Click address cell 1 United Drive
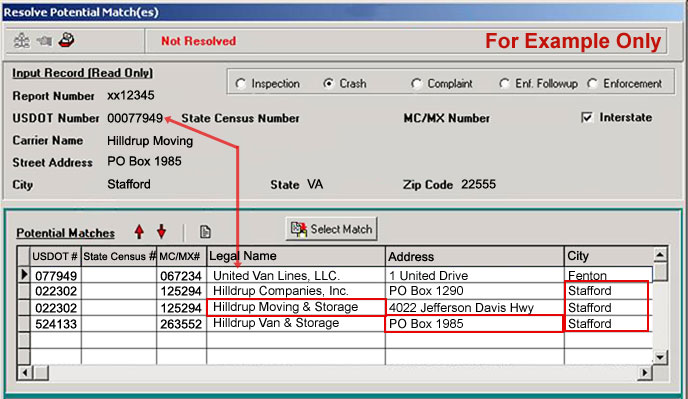The width and height of the screenshot is (688, 399). (x=475, y=275)
